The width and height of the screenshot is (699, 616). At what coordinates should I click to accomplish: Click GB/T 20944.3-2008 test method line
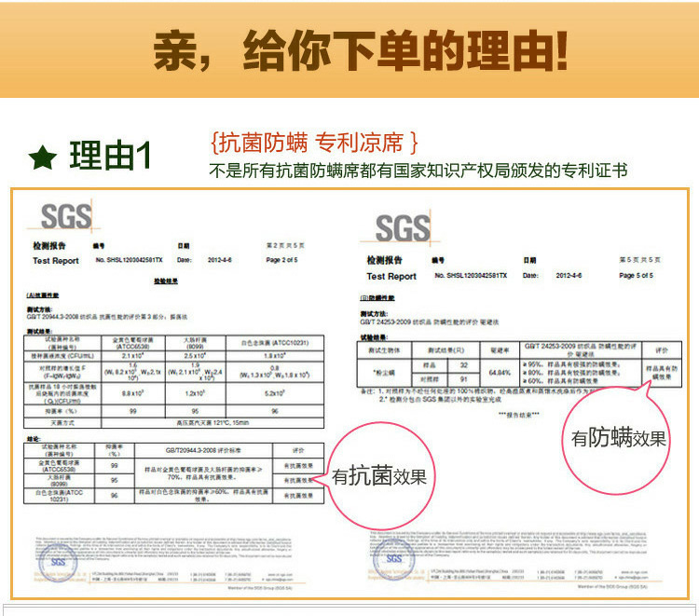107,317
